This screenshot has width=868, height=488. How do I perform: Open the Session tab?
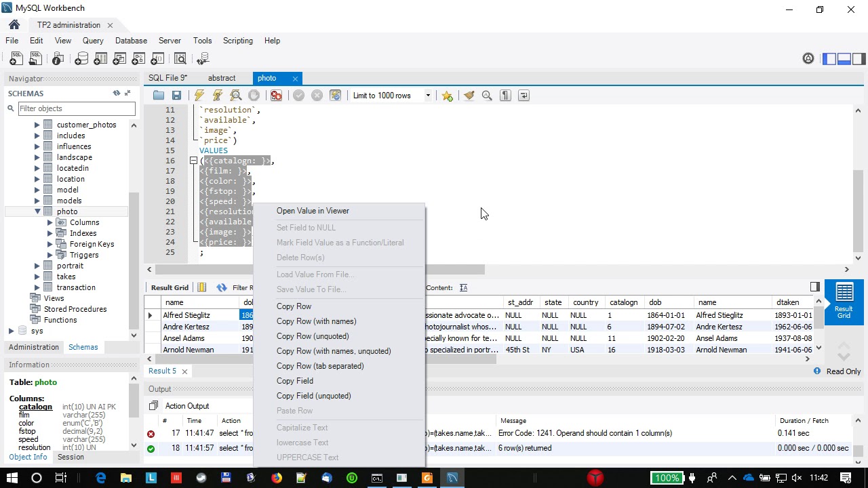coord(71,457)
